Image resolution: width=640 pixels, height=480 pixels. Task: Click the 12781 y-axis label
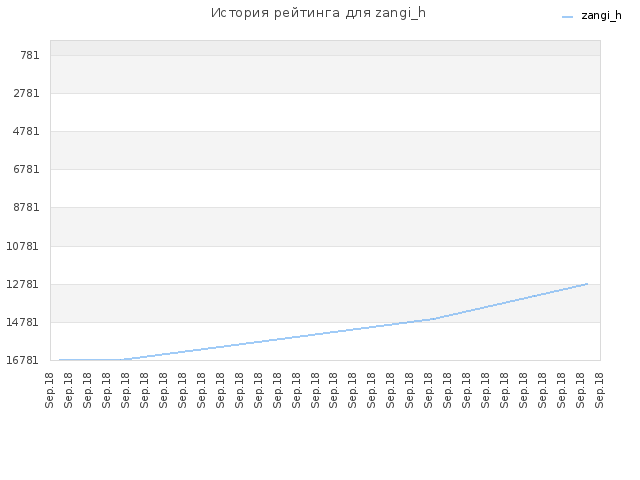tap(23, 284)
